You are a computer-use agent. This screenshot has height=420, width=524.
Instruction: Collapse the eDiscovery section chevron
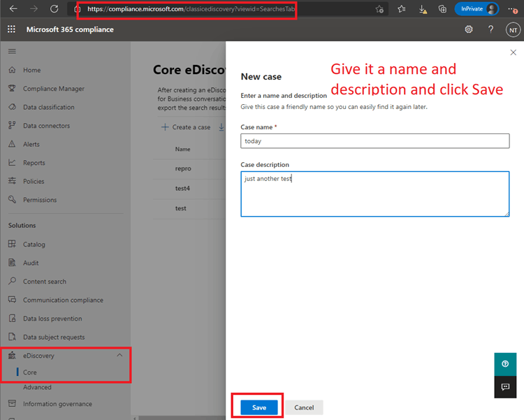point(119,355)
